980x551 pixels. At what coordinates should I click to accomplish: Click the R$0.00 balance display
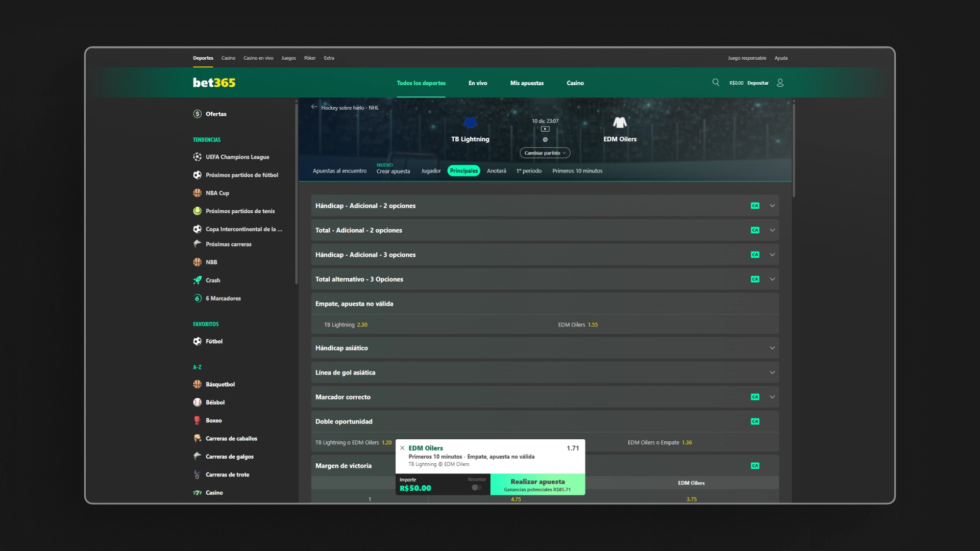pos(736,83)
